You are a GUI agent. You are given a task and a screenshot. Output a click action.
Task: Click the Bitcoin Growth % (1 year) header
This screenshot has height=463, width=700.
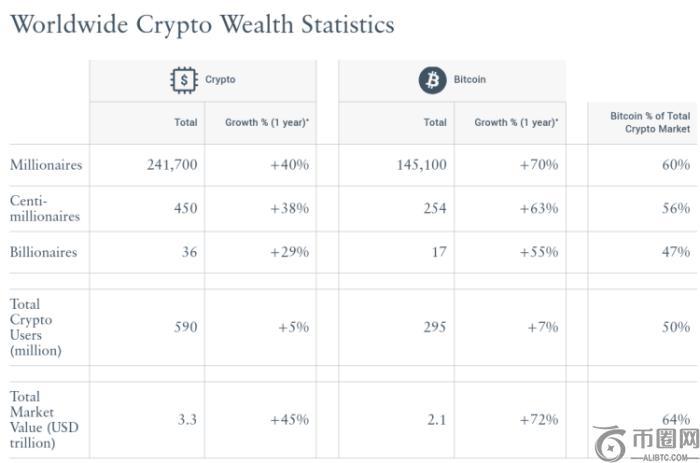click(x=516, y=123)
